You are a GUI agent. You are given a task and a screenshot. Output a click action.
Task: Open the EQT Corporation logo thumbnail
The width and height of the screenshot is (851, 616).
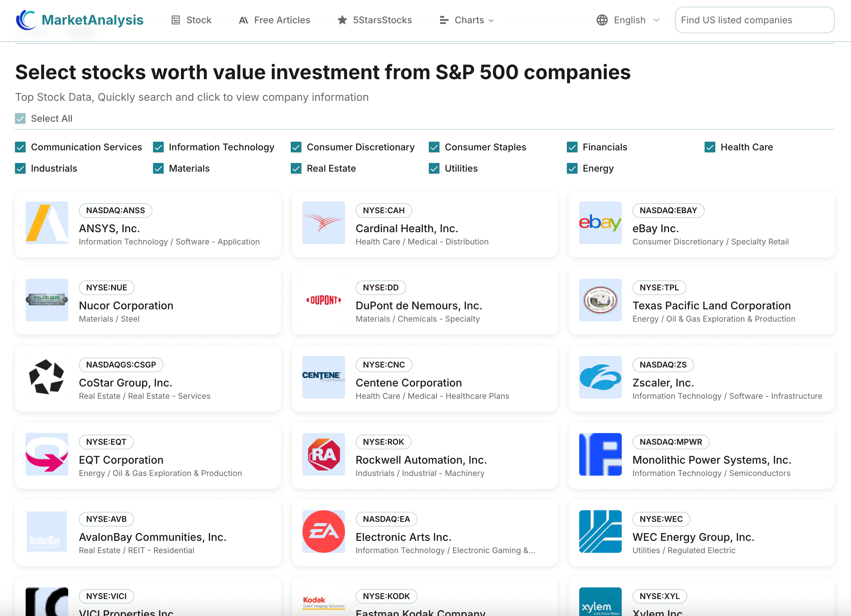[x=47, y=454]
